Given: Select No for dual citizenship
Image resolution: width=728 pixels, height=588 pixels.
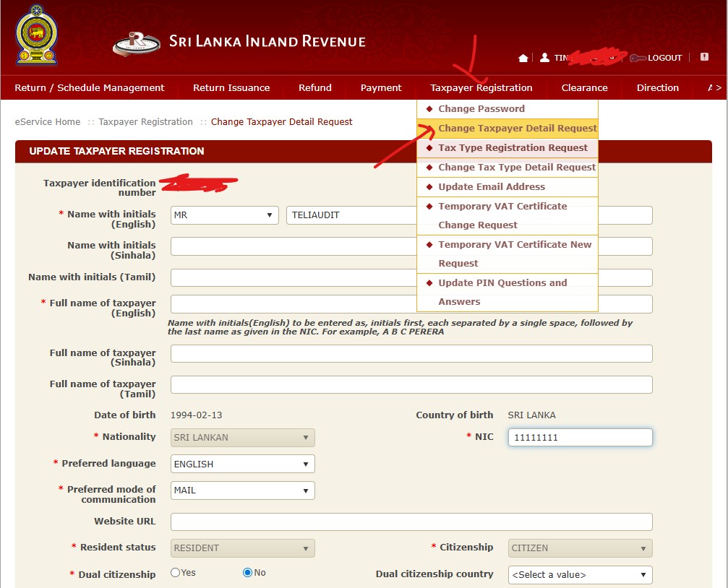Looking at the screenshot, I should [x=247, y=573].
